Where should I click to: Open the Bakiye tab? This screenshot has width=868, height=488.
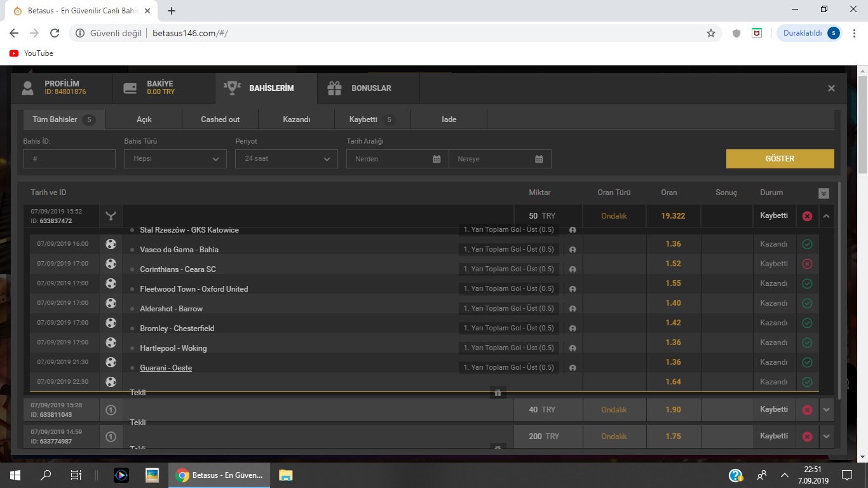tap(164, 88)
